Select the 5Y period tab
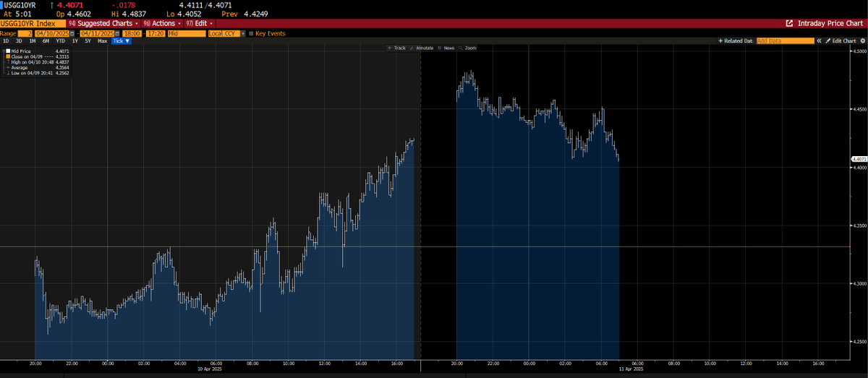The height and width of the screenshot is (378, 868). pyautogui.click(x=88, y=41)
